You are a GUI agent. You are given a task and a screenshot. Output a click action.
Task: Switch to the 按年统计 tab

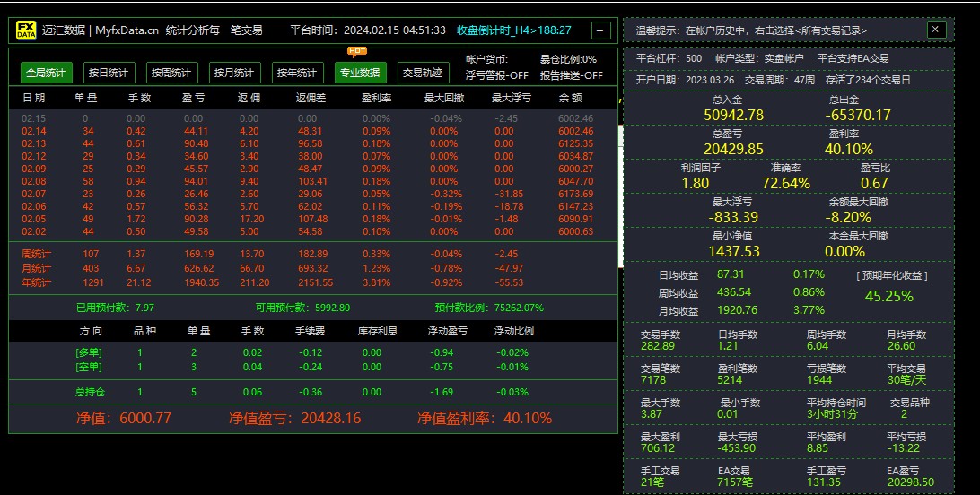click(298, 73)
